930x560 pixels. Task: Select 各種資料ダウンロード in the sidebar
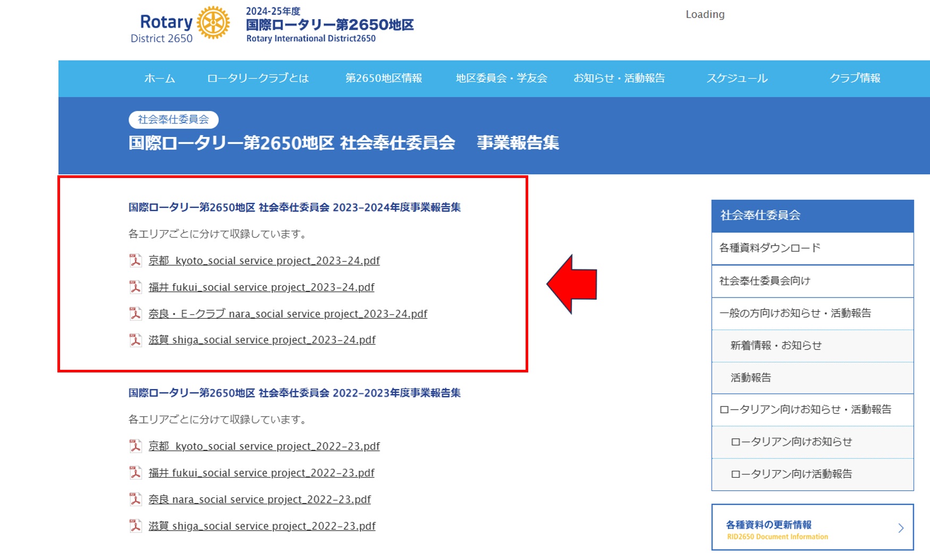click(x=770, y=248)
